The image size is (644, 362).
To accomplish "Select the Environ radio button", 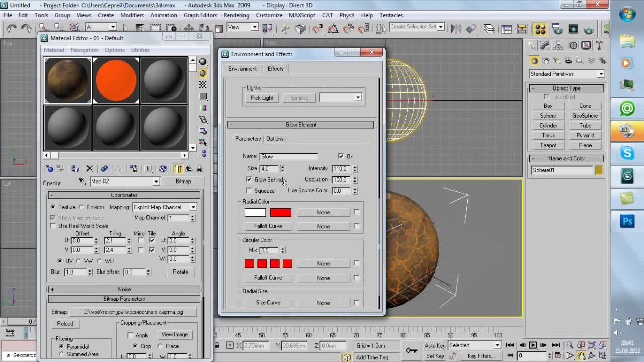I will point(82,207).
